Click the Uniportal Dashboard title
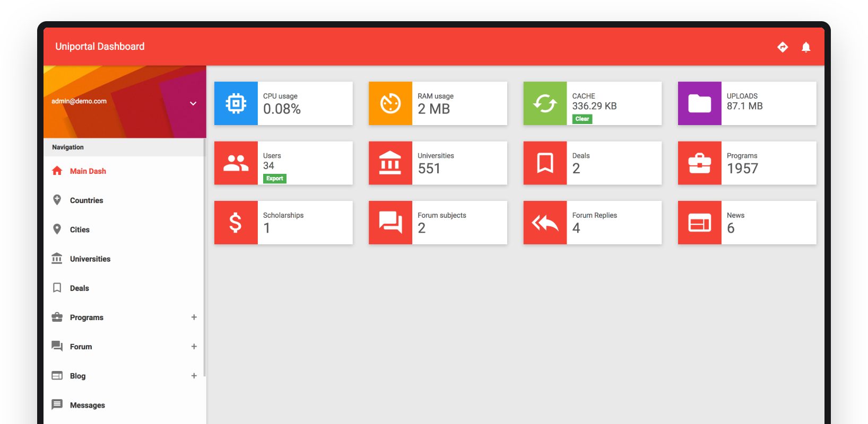 100,47
